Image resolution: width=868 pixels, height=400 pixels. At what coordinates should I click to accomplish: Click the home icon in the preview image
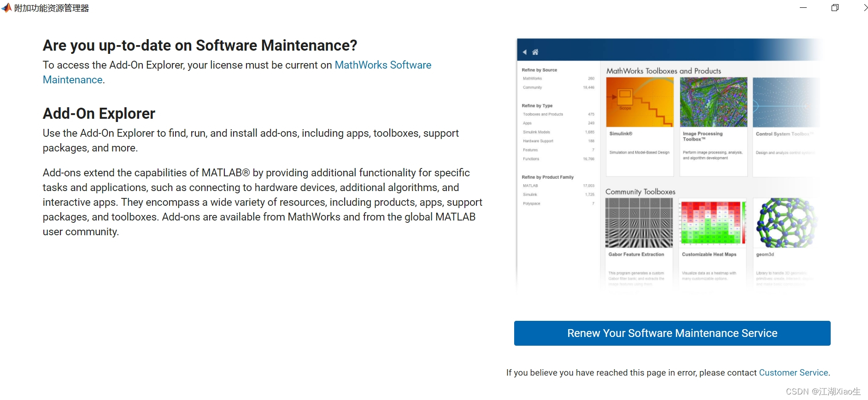click(x=535, y=52)
